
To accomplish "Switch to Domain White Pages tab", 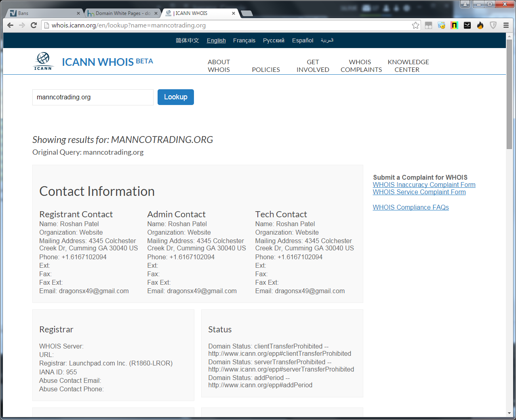I will pos(121,13).
